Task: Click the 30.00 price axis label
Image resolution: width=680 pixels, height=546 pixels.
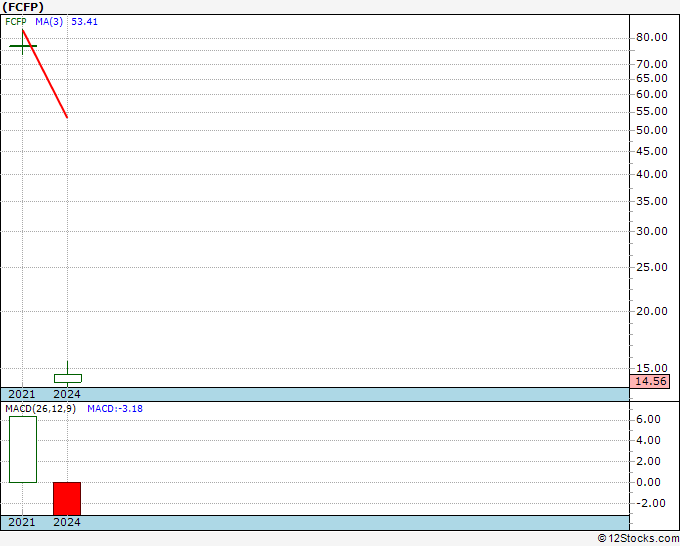Action: (x=652, y=231)
